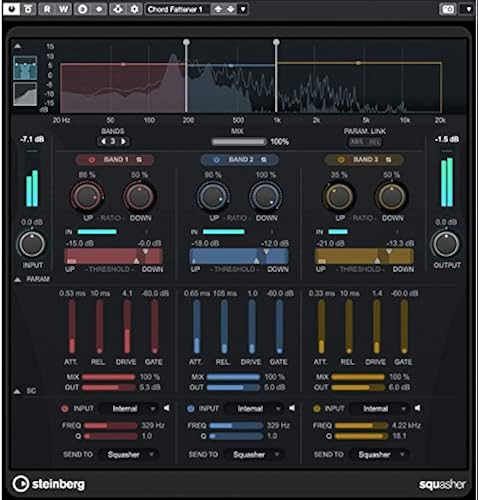Screen dimensions: 478x500
Task: Collapse the PARAM section
Action: click(x=18, y=279)
